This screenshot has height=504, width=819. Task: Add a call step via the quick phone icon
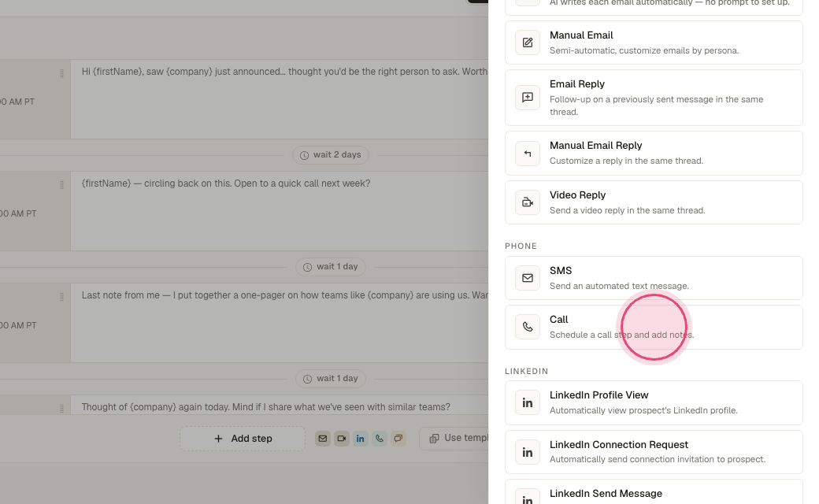380,439
